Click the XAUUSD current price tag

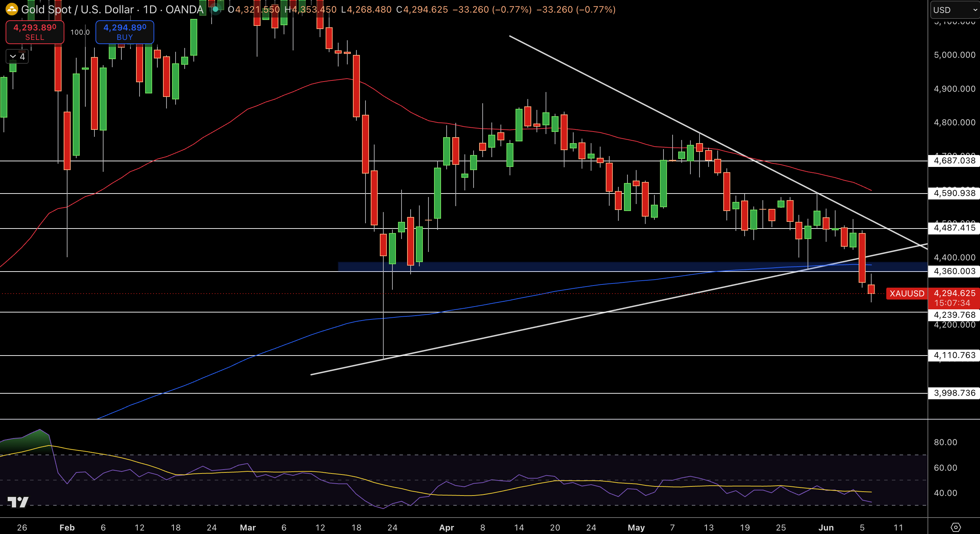pyautogui.click(x=907, y=294)
